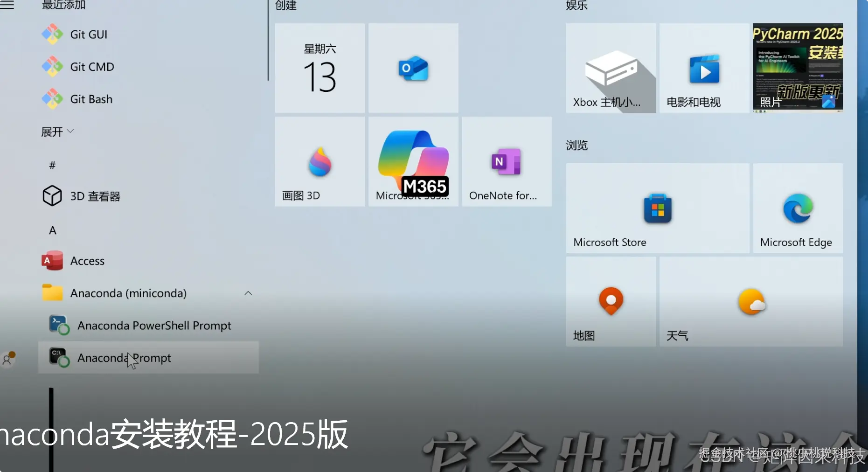Launch Anaconda Prompt icon
This screenshot has height=472, width=868.
[x=59, y=358]
